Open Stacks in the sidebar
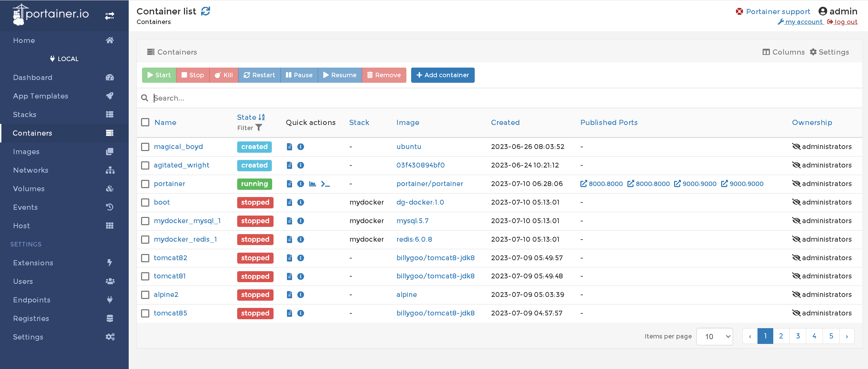Viewport: 868px width, 369px height. click(x=64, y=114)
